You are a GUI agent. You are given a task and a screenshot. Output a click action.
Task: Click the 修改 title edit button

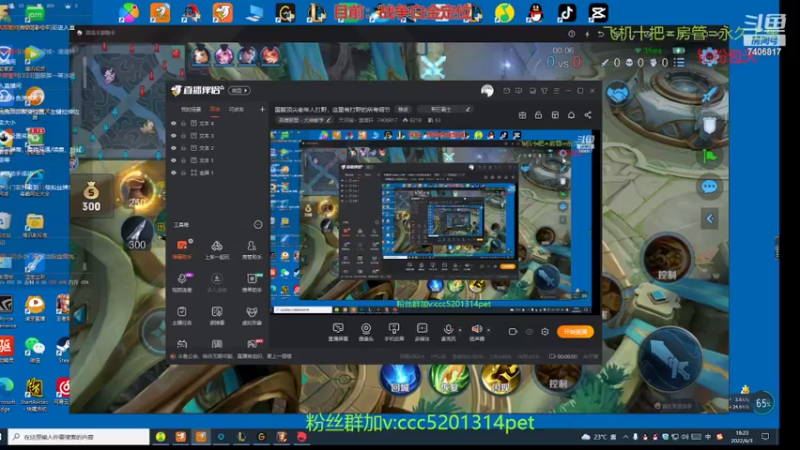coord(403,109)
